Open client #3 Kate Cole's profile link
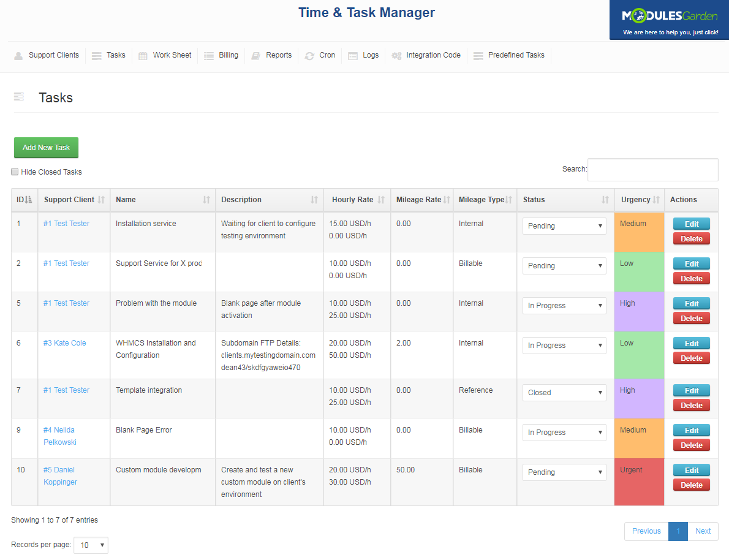The image size is (729, 560). (64, 342)
